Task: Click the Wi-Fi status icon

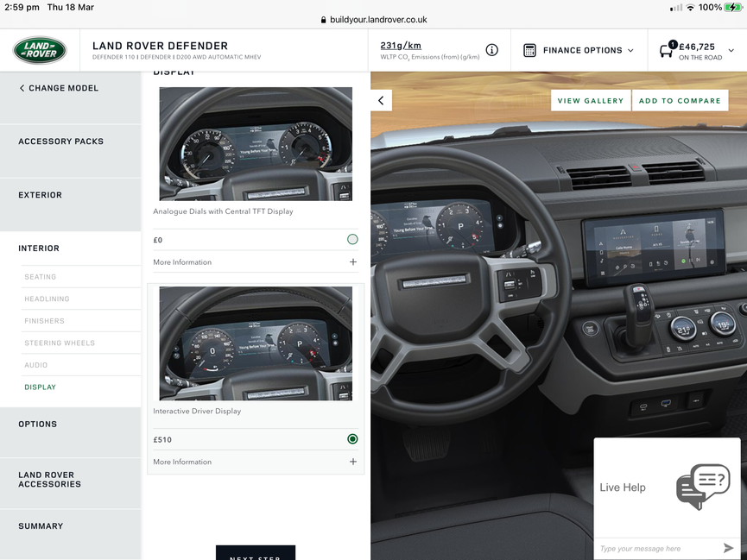Action: [690, 7]
